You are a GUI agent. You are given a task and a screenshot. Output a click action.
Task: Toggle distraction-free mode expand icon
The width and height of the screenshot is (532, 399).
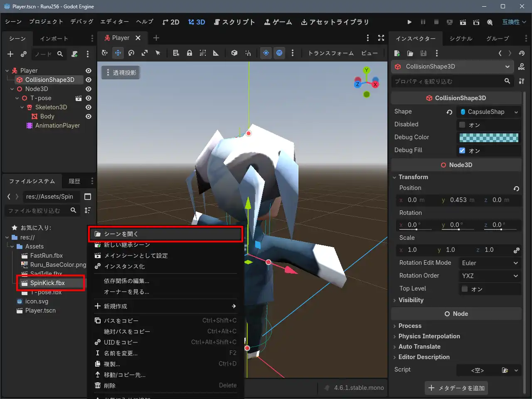pyautogui.click(x=381, y=38)
